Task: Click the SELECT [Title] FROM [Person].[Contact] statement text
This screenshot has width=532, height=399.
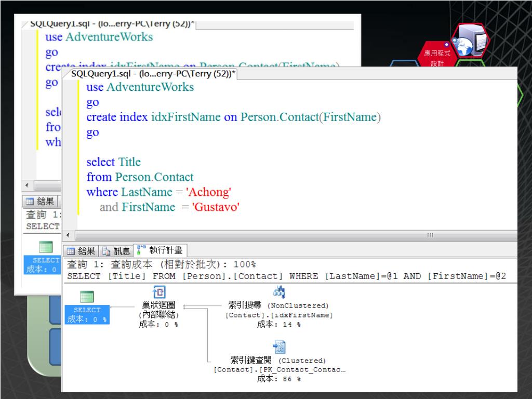Action: [x=286, y=276]
